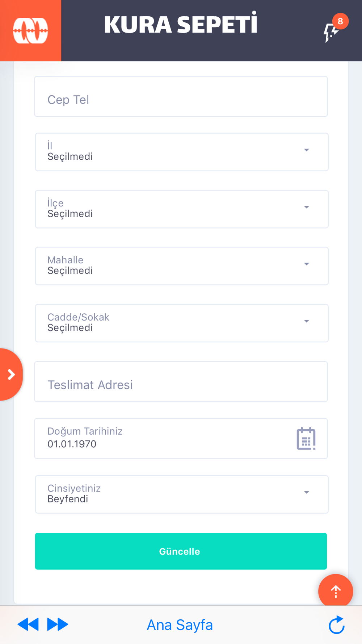Change the Cinsiyetiniz dropdown selection
This screenshot has height=644, width=362.
point(182,494)
